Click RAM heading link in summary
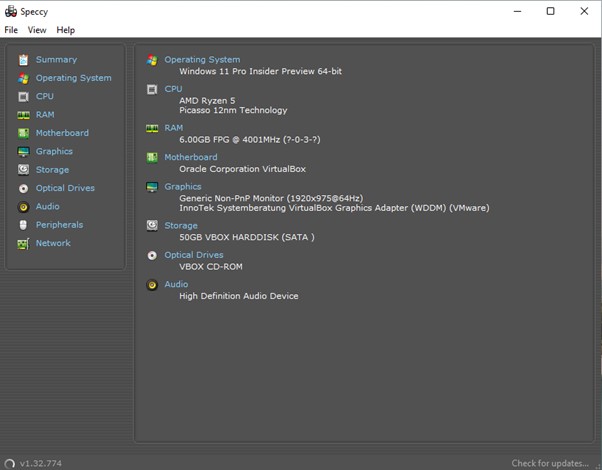 click(174, 128)
